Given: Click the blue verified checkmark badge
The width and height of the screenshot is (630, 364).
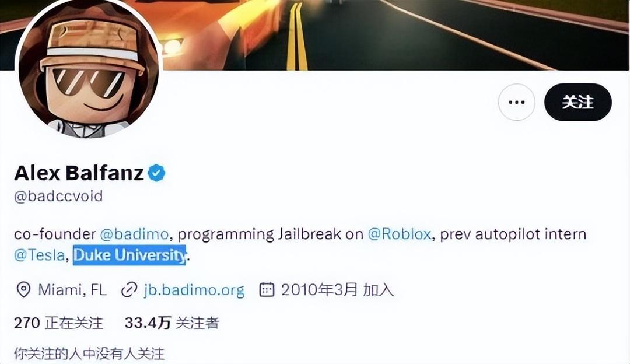Looking at the screenshot, I should 156,173.
